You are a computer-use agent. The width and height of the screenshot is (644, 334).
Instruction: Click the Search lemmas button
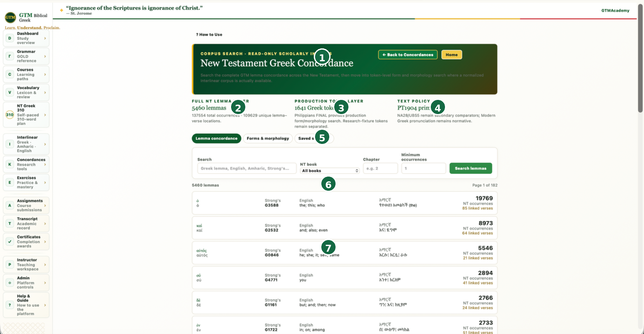click(x=470, y=168)
